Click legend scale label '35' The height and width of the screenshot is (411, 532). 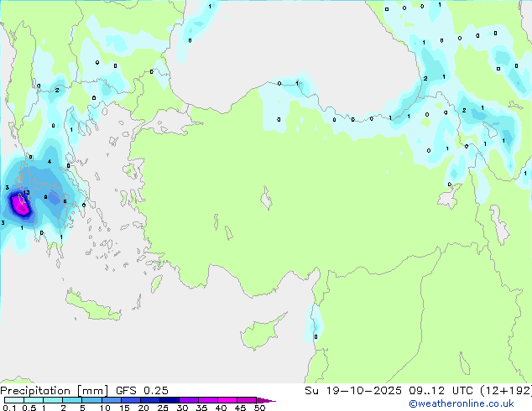pyautogui.click(x=201, y=408)
